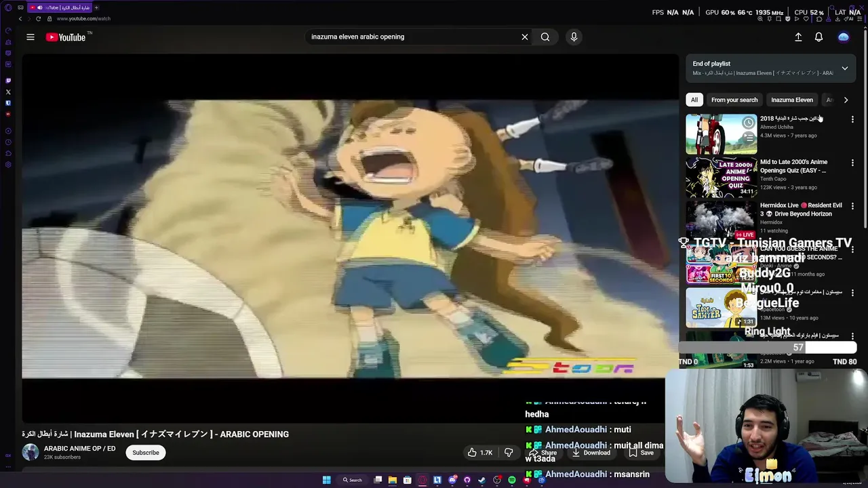This screenshot has height=488, width=868.
Task: Switch to the YouTube browser tab
Action: click(x=60, y=7)
